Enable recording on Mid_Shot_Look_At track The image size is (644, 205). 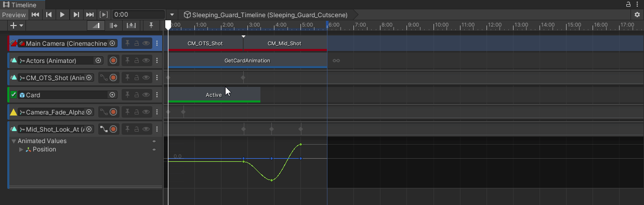click(x=113, y=129)
